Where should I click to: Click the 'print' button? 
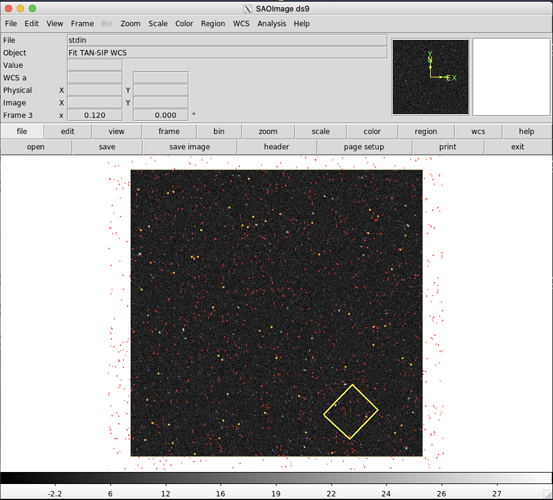[x=448, y=147]
